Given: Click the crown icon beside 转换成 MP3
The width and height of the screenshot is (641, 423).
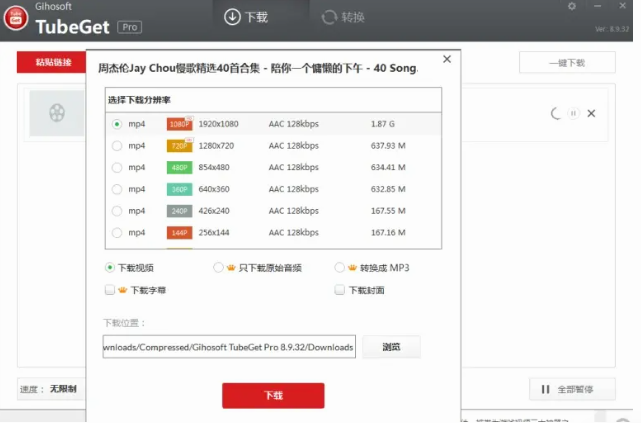Looking at the screenshot, I should (x=352, y=268).
